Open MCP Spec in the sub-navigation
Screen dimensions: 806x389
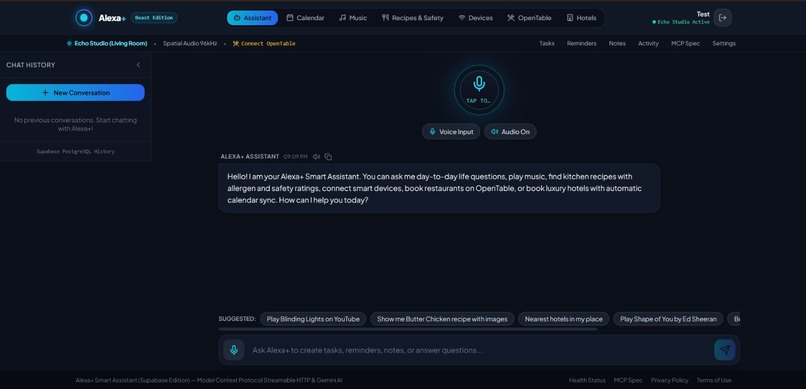(x=685, y=44)
